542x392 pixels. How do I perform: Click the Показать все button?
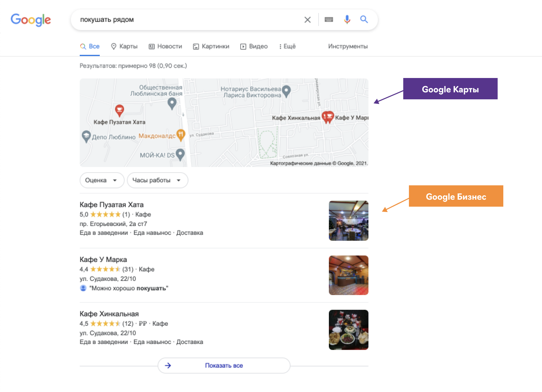click(x=224, y=366)
